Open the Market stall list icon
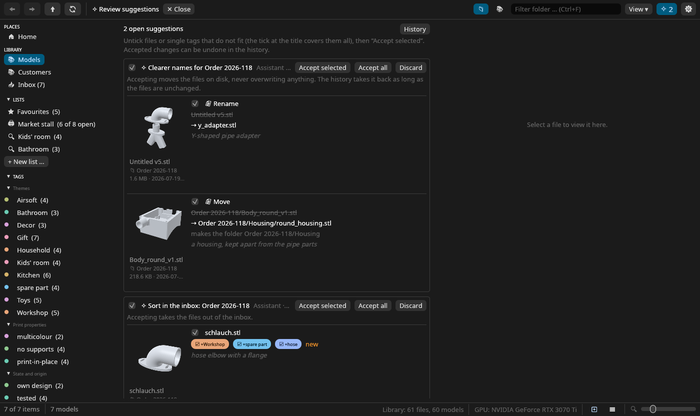 pyautogui.click(x=11, y=124)
